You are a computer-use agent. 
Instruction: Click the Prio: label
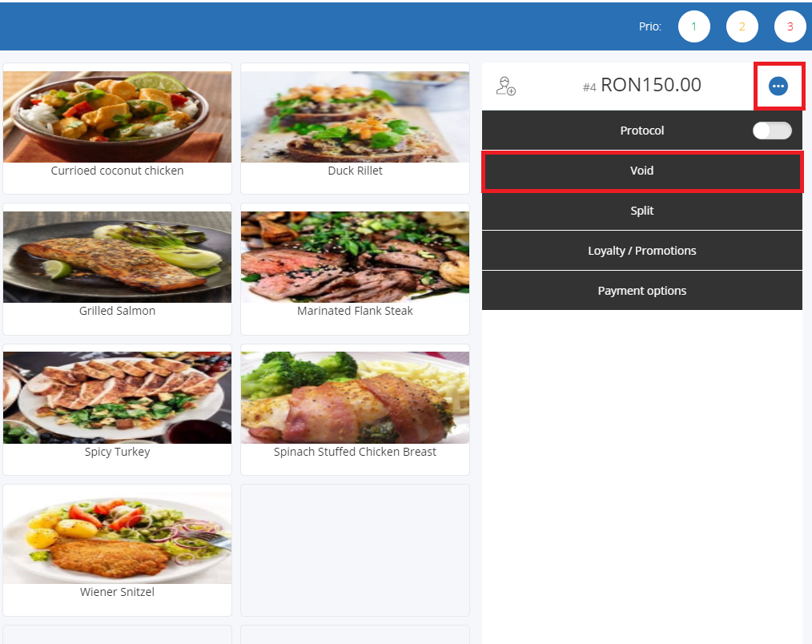click(650, 26)
